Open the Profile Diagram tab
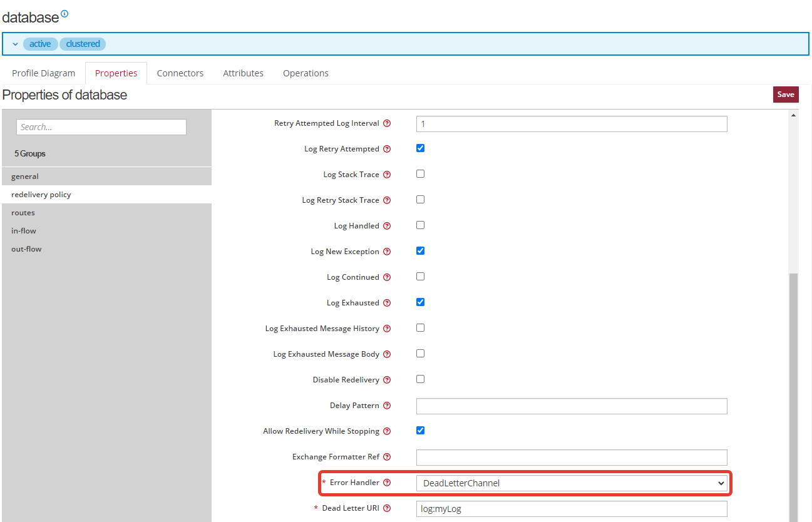 [x=43, y=73]
